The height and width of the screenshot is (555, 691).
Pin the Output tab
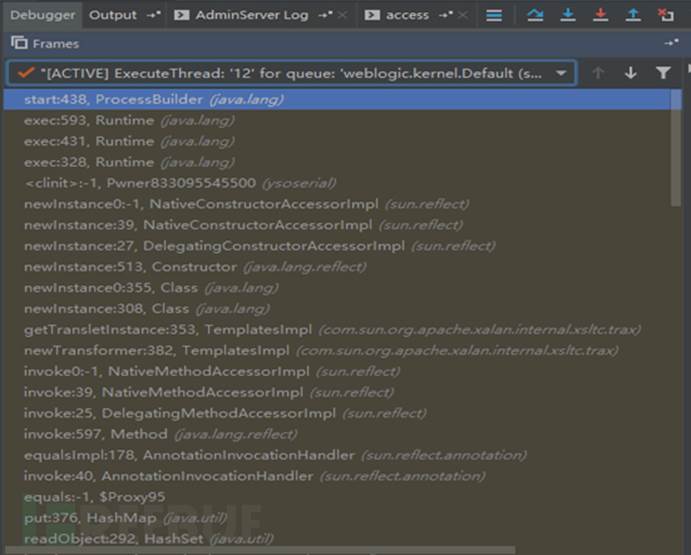tap(153, 15)
